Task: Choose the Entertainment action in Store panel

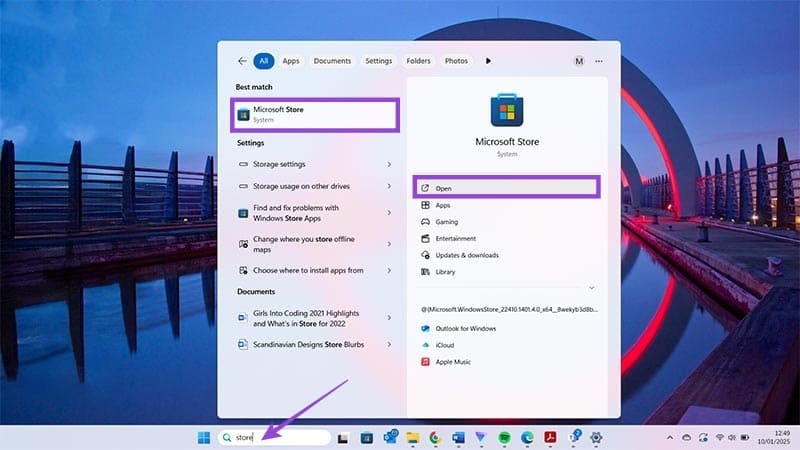Action: (x=455, y=238)
